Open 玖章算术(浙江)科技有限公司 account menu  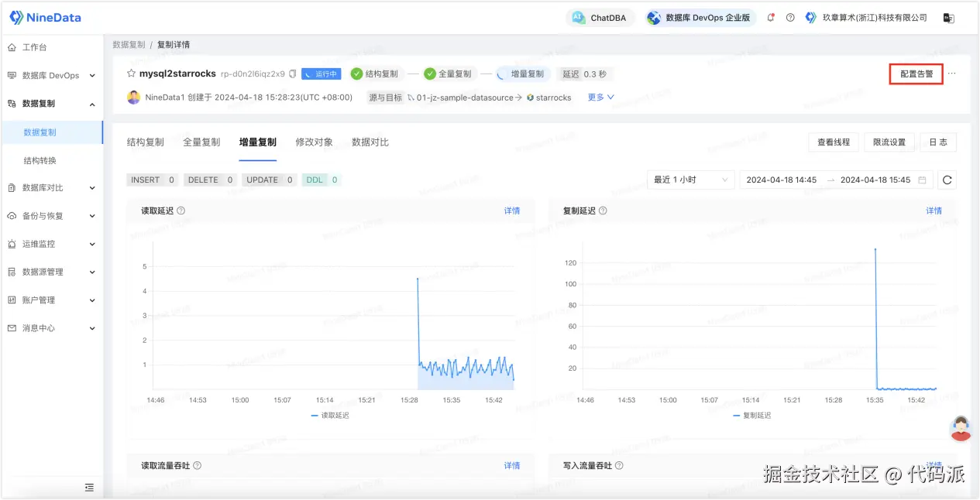[866, 18]
